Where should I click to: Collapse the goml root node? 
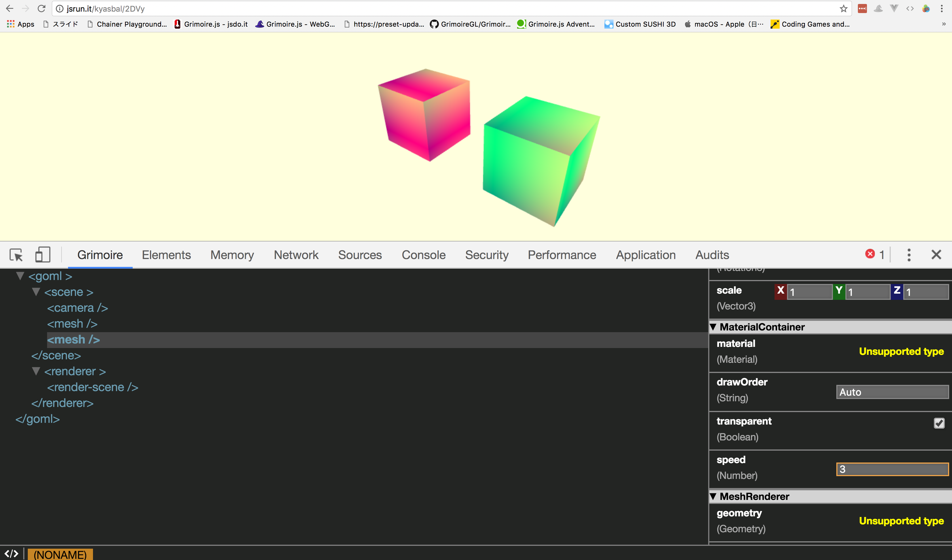(x=20, y=276)
